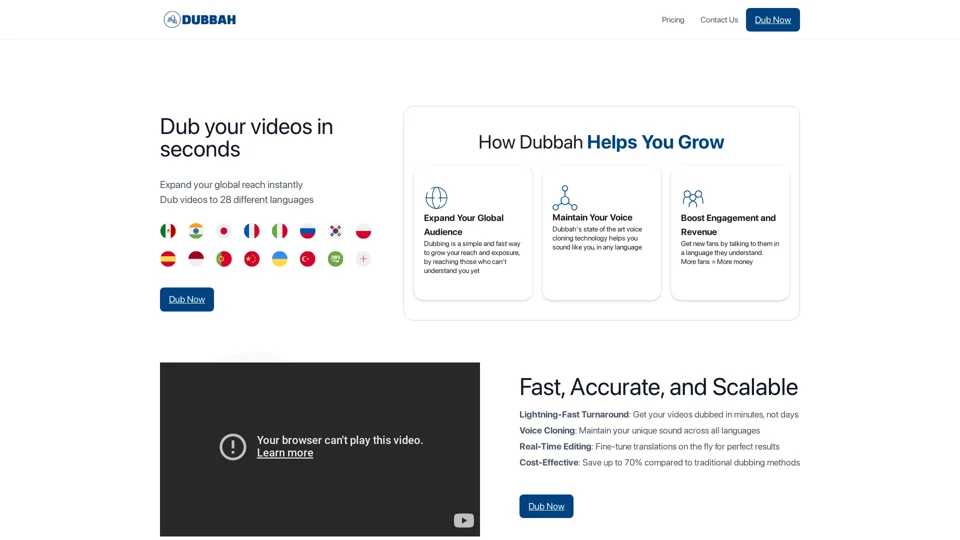Image resolution: width=960 pixels, height=540 pixels.
Task: Click the globe icon on the Global Audience card
Action: [x=436, y=198]
